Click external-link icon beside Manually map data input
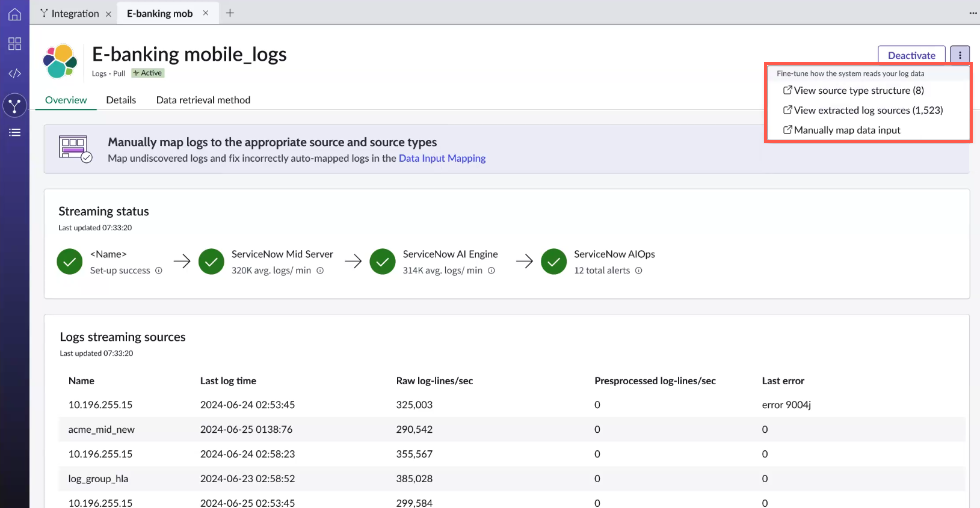Image resolution: width=980 pixels, height=508 pixels. pos(787,130)
